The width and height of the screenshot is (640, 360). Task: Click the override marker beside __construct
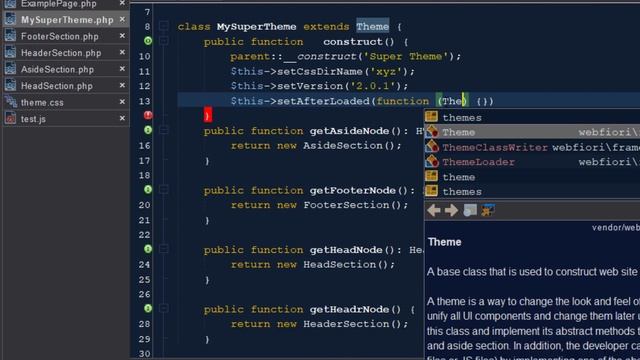148,41
